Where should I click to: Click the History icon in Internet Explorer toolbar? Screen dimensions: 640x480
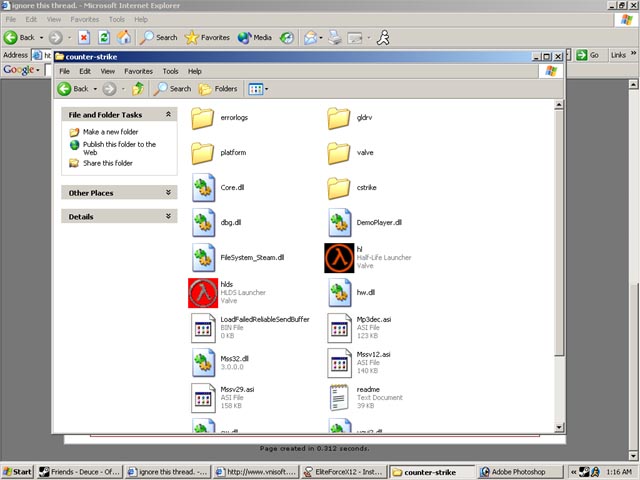(x=287, y=38)
